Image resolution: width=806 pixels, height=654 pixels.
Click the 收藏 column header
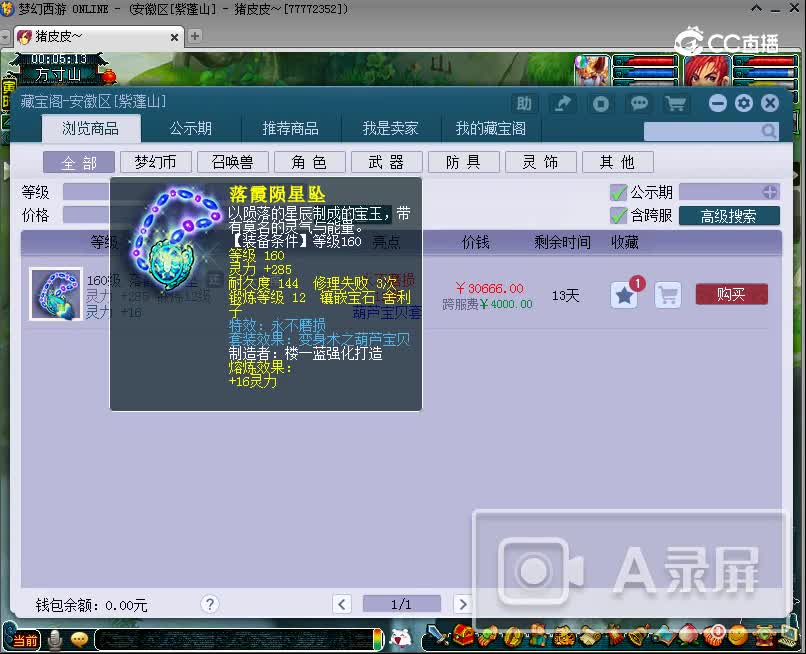tap(625, 242)
